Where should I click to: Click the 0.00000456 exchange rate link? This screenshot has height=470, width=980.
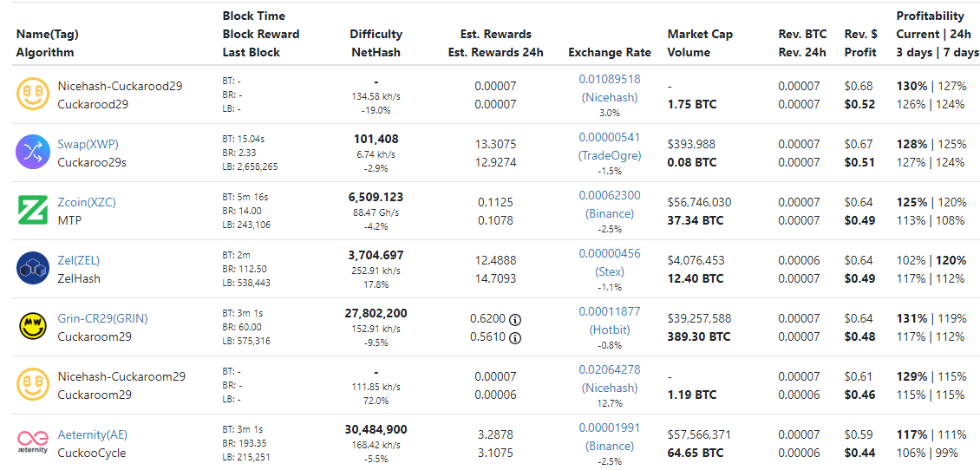click(610, 253)
